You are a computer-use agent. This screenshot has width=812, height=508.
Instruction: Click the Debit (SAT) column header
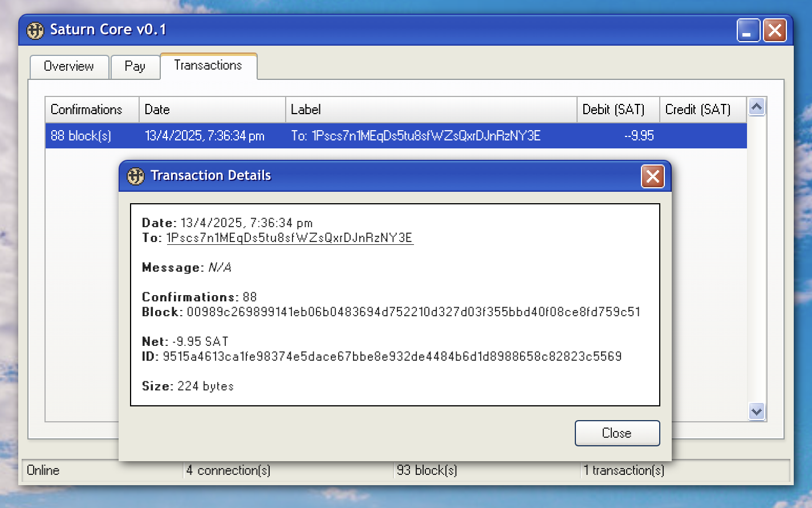pos(619,110)
